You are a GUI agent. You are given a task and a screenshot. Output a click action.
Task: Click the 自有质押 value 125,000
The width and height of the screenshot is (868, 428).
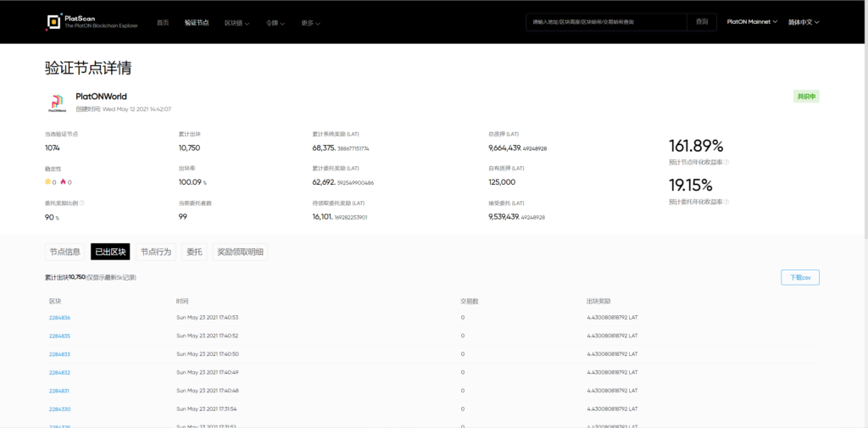[502, 182]
